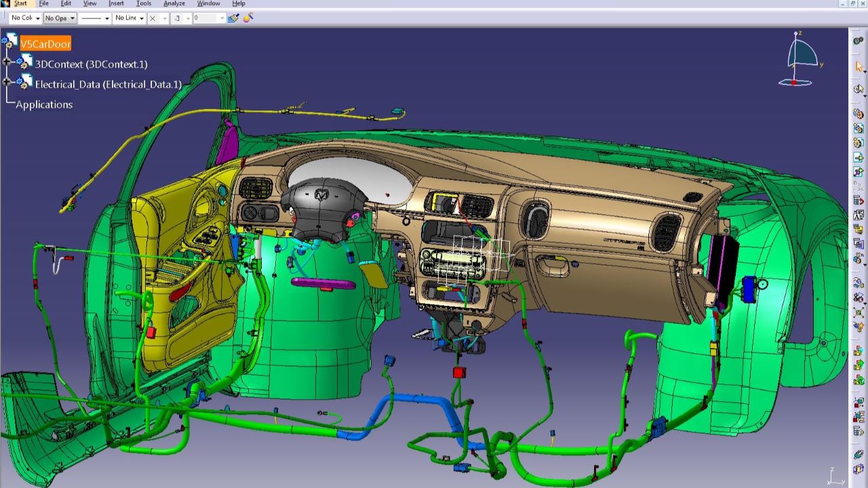868x488 pixels.
Task: Open the Insert menu
Action: click(x=116, y=3)
